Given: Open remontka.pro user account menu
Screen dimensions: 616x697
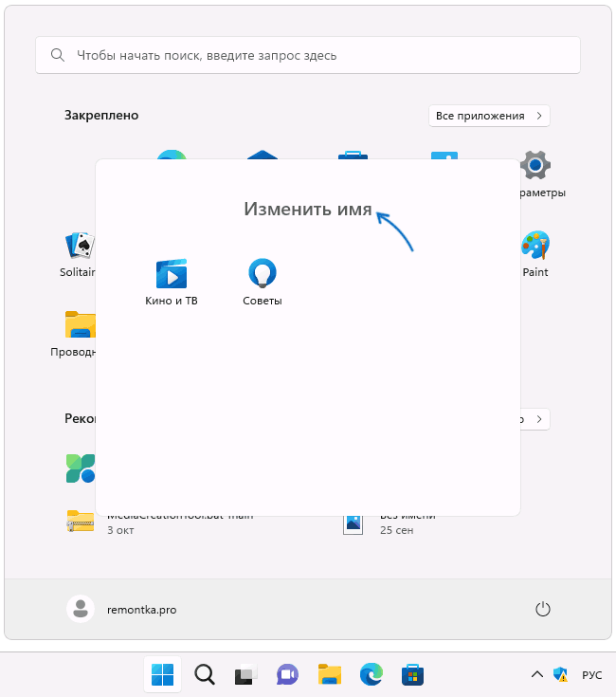Looking at the screenshot, I should (x=121, y=610).
